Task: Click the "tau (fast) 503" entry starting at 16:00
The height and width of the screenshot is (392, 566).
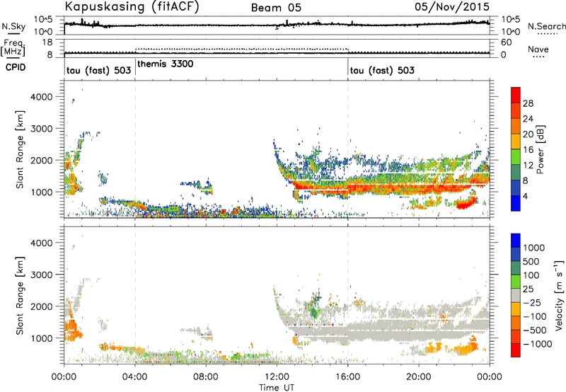Action: (382, 70)
